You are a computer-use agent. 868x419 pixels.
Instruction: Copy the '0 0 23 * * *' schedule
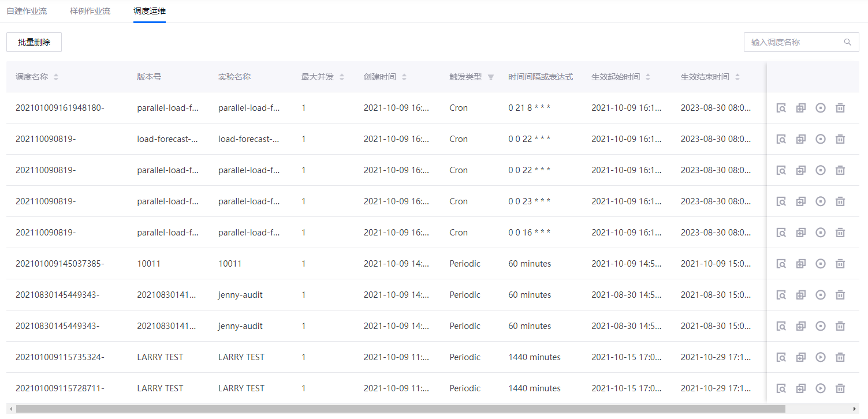coord(800,201)
